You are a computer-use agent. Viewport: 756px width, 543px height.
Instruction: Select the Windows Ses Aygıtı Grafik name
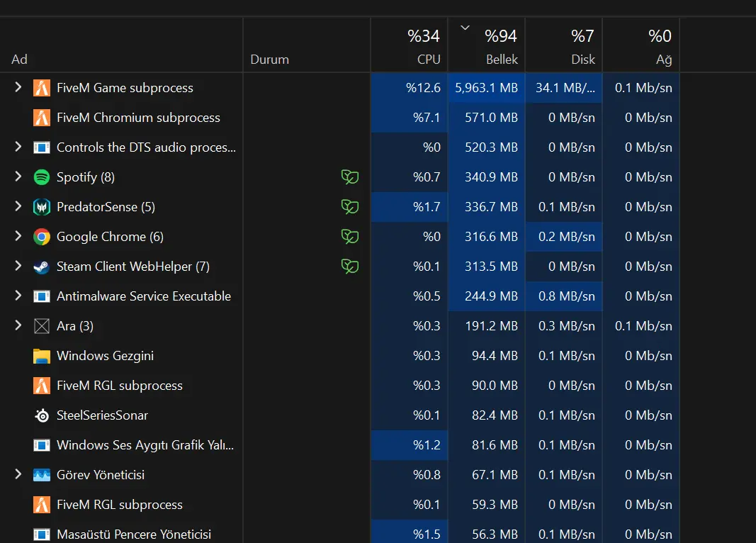pos(145,445)
